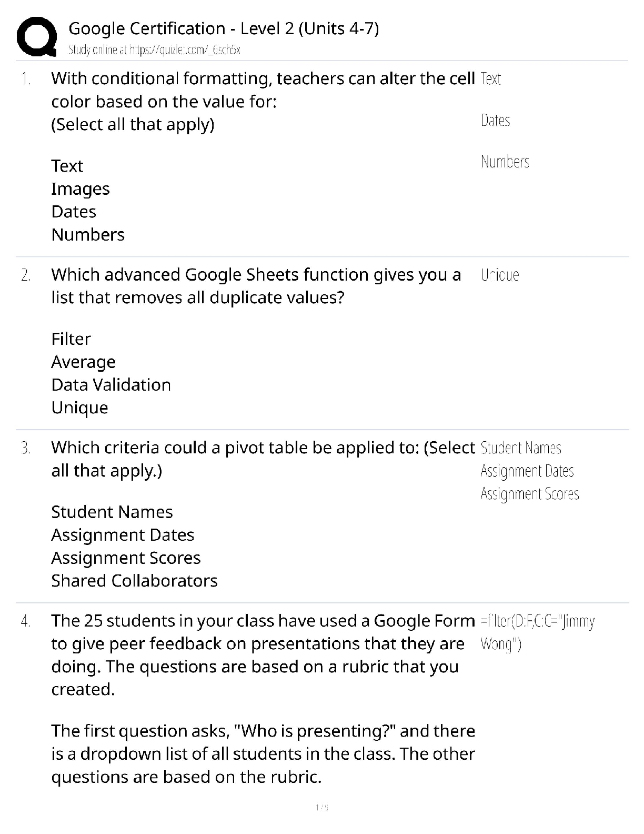The height and width of the screenshot is (834, 644).
Task: Select the Shared Collaborators option
Action: coord(134,581)
